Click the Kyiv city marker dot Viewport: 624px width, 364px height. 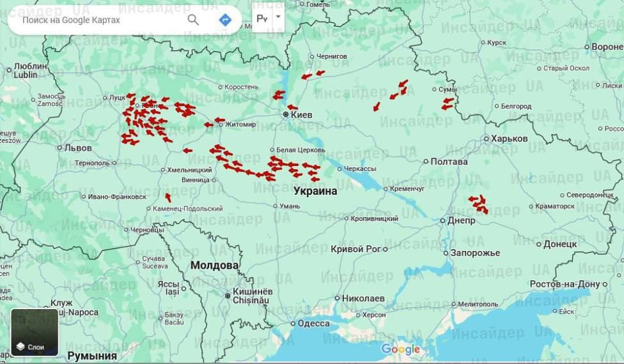tap(286, 114)
